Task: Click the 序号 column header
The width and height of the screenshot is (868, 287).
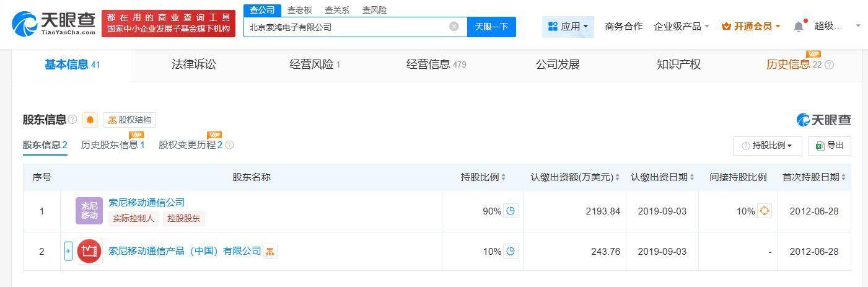Action: tap(42, 177)
